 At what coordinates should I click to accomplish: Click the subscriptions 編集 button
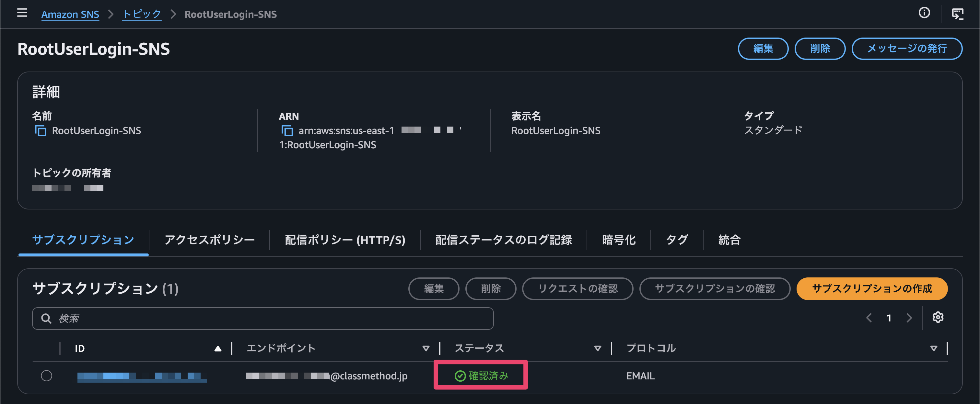(434, 288)
